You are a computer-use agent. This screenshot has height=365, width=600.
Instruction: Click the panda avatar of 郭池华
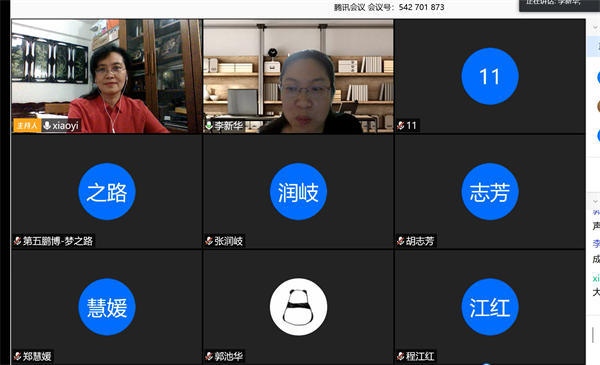point(298,307)
